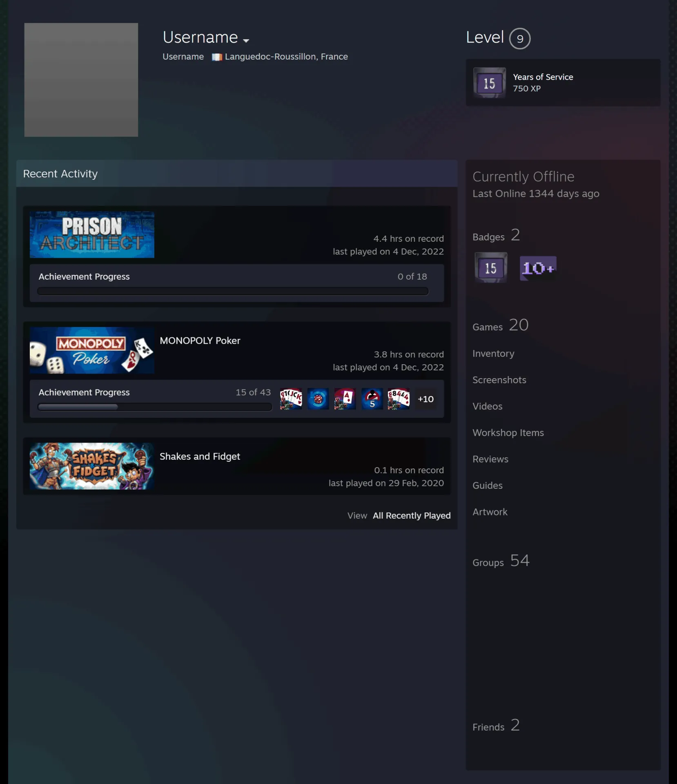
Task: Click the 9-10-J-Q-K straight achievement icon
Action: (291, 399)
